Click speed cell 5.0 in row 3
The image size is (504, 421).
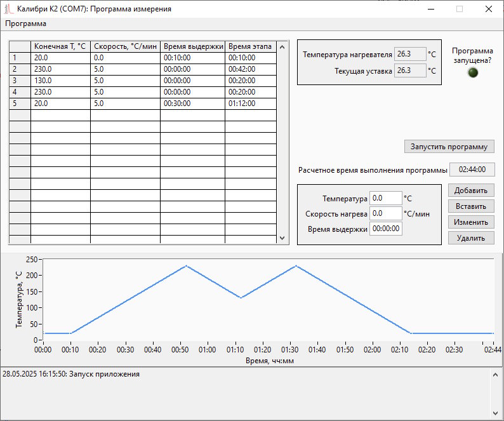[125, 81]
